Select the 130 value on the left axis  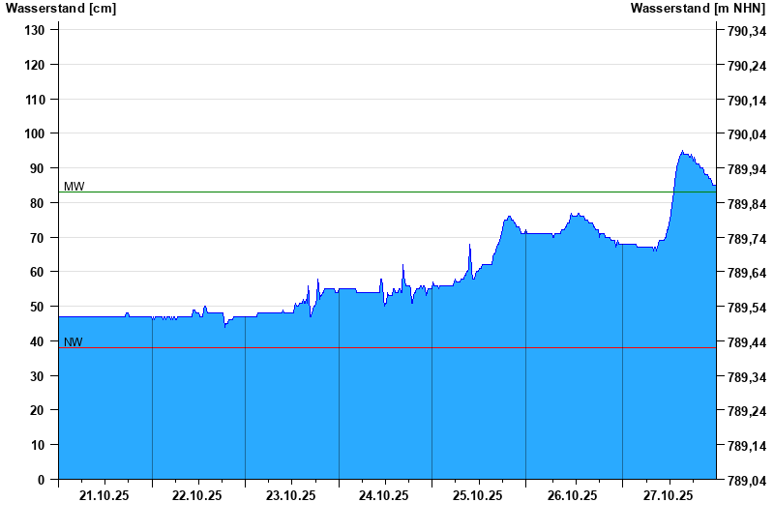tap(35, 30)
